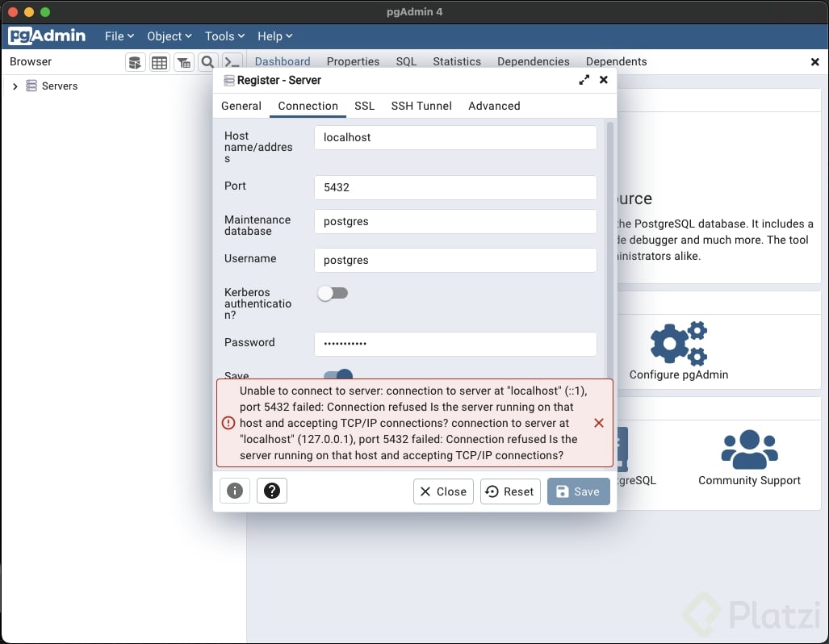Switch to the Statistics panel tab
Image resolution: width=829 pixels, height=644 pixels.
(x=457, y=61)
